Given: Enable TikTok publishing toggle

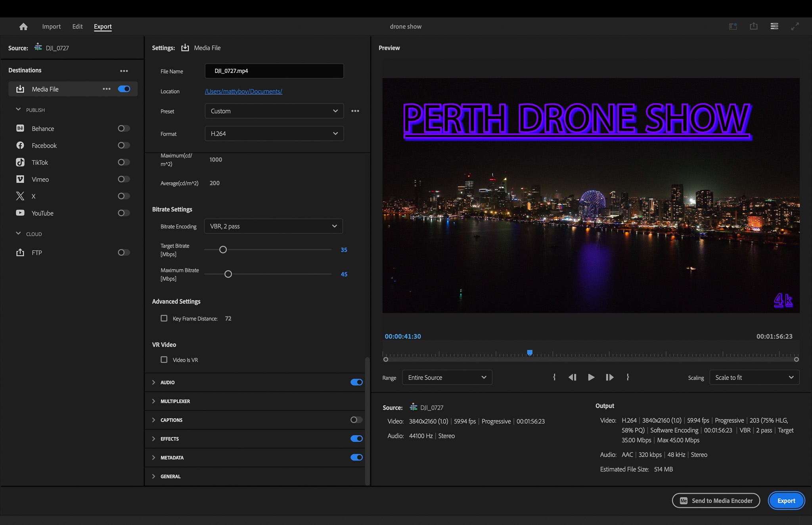Looking at the screenshot, I should tap(124, 162).
